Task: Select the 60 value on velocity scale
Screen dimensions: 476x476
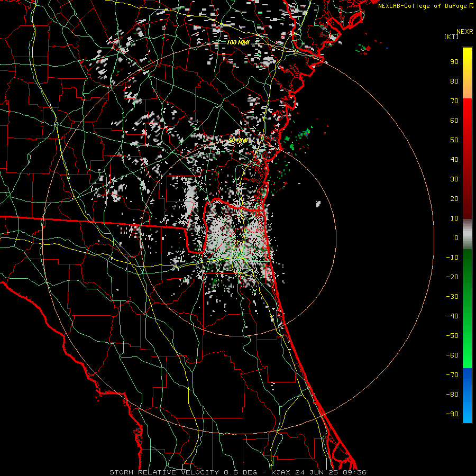Action: (454, 120)
